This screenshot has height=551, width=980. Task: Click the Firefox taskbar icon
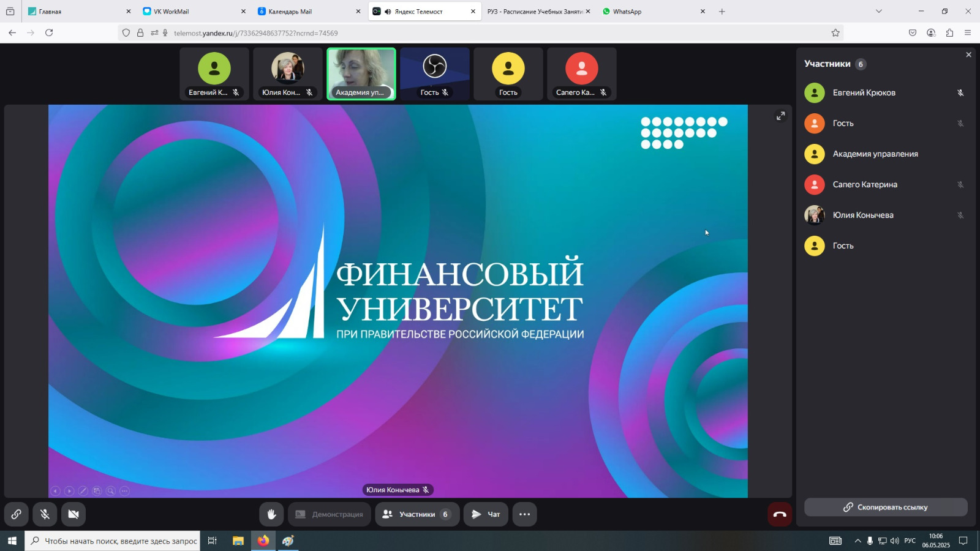coord(263,541)
